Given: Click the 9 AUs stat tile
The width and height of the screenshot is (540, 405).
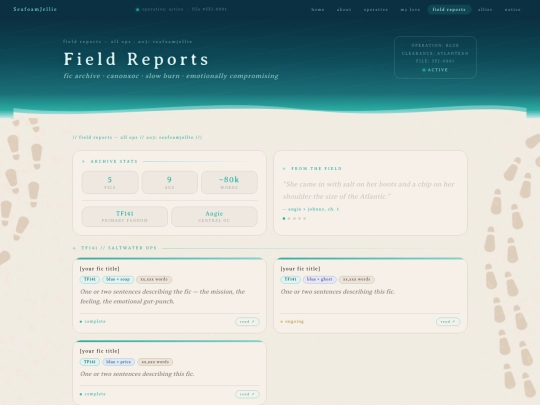Looking at the screenshot, I should [x=169, y=183].
